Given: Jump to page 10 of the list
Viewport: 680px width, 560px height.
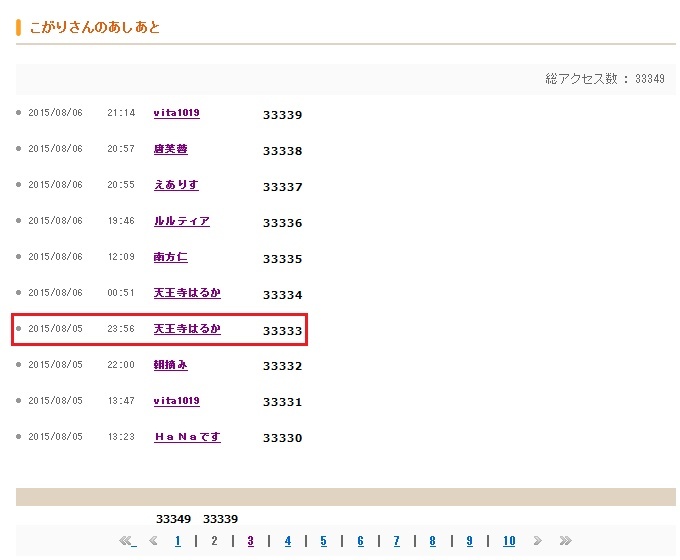Looking at the screenshot, I should coord(508,541).
